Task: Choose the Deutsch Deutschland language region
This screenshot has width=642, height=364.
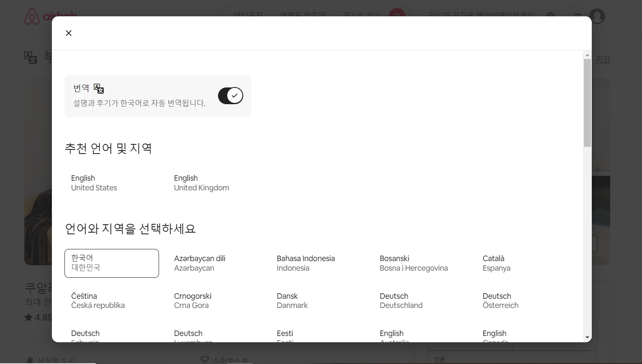Action: pyautogui.click(x=401, y=300)
